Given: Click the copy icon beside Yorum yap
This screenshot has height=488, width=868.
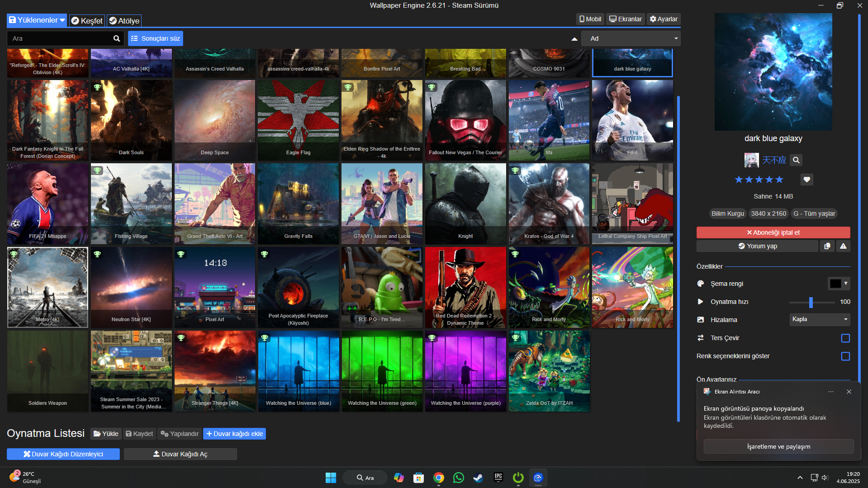Looking at the screenshot, I should point(827,246).
